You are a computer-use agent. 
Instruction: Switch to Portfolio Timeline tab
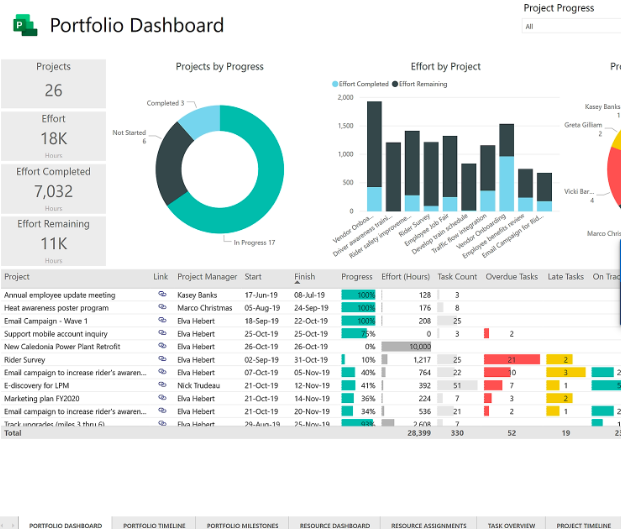(154, 524)
